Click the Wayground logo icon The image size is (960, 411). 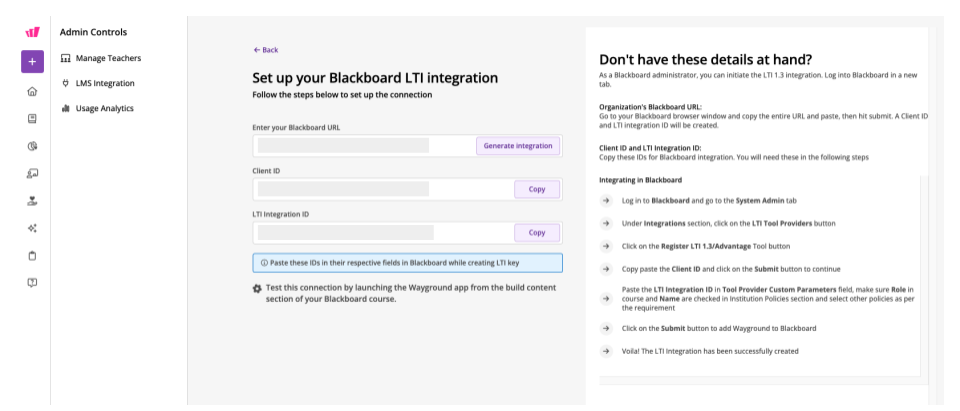coord(32,32)
